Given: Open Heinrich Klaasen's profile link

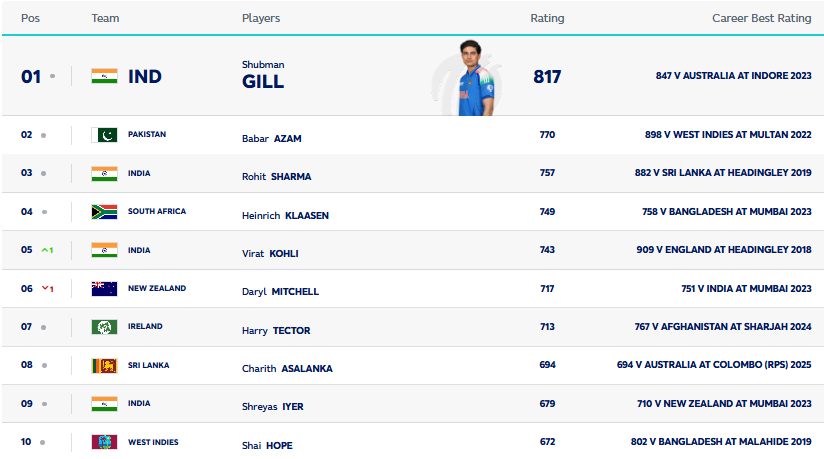Looking at the screenshot, I should click(x=285, y=216).
